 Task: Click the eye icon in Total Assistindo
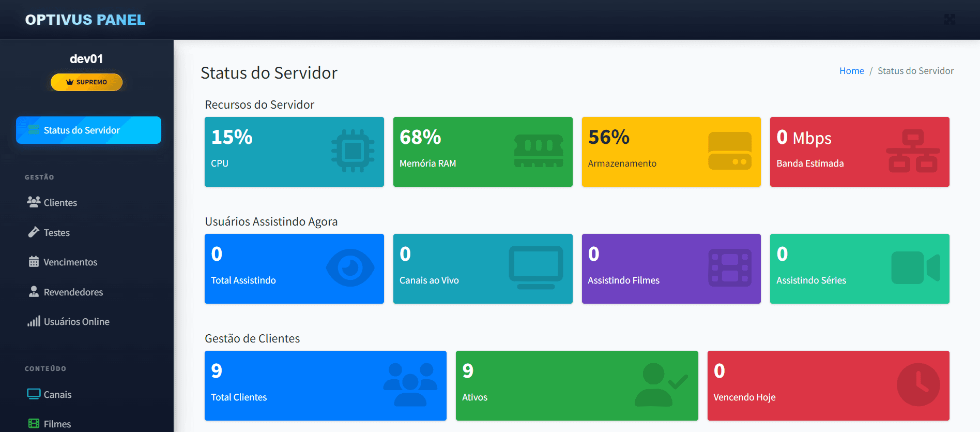click(350, 268)
